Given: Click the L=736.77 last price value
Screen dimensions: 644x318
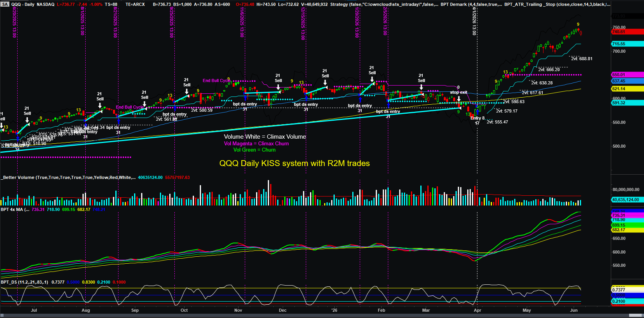Looking at the screenshot, I should pos(66,4).
